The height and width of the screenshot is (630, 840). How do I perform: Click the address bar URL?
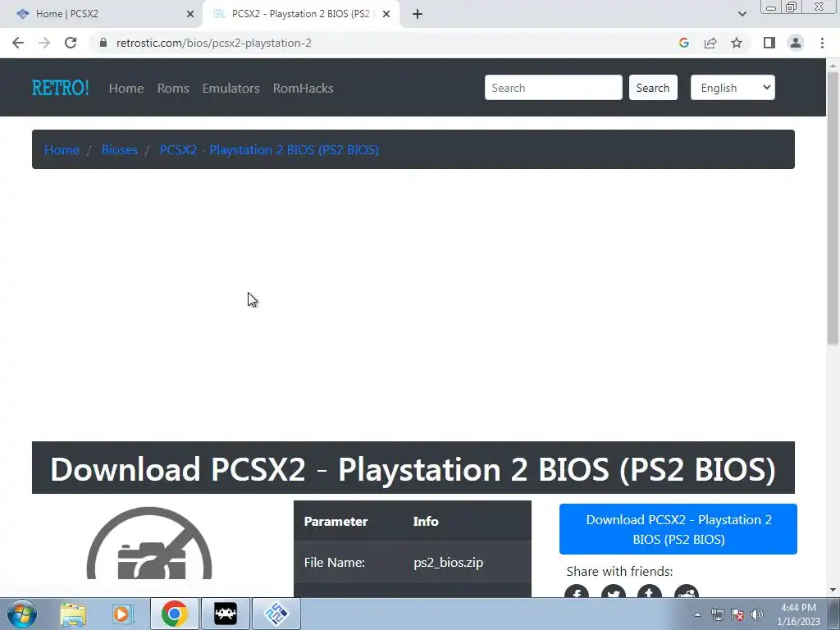coord(214,43)
